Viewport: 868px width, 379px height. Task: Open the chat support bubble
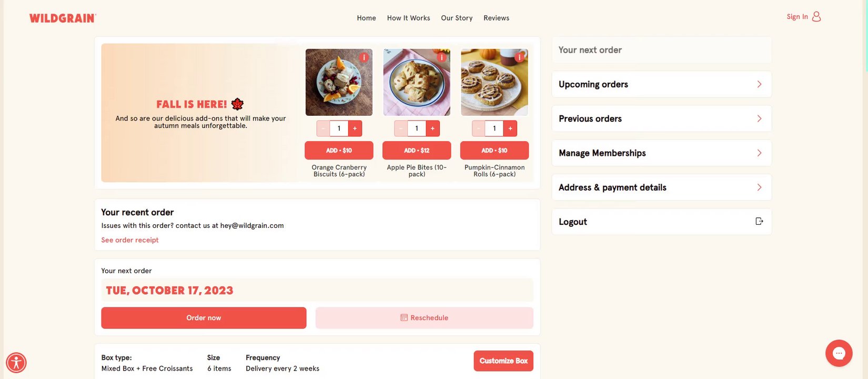(839, 353)
